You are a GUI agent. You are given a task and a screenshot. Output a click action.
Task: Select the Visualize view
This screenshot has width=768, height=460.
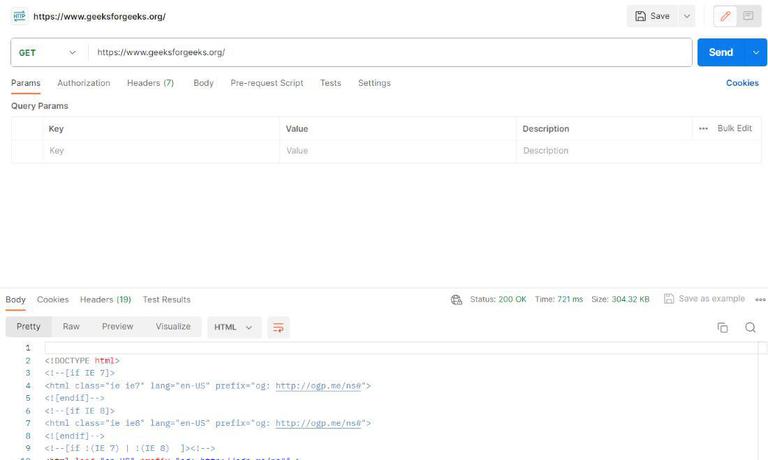point(173,327)
